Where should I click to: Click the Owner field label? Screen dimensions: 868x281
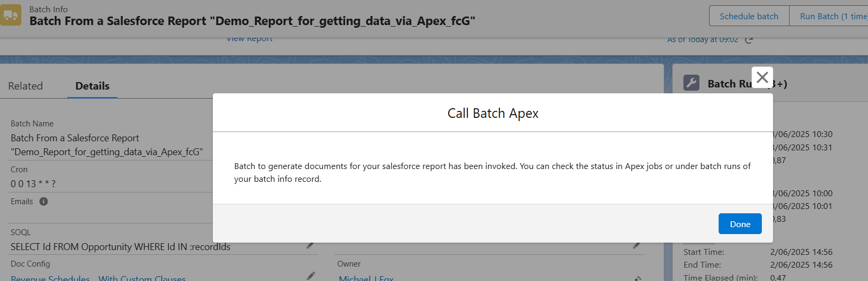pyautogui.click(x=349, y=264)
